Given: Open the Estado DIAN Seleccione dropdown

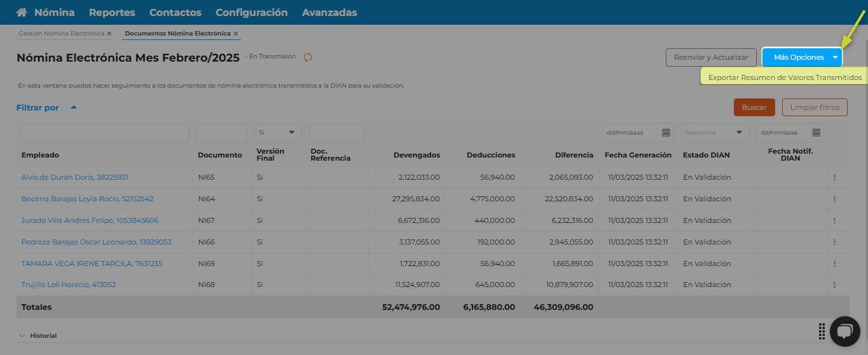Looking at the screenshot, I should coord(715,133).
